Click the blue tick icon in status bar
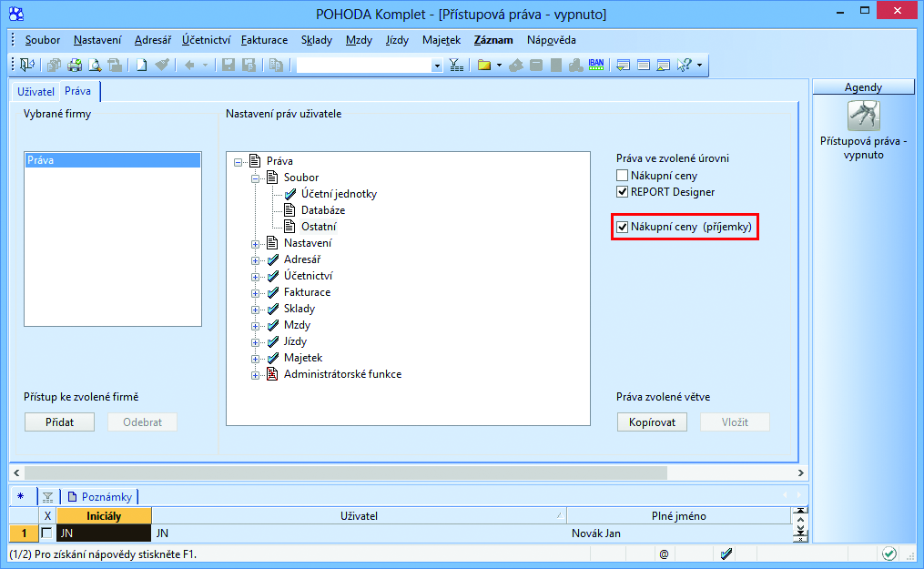The width and height of the screenshot is (924, 569). (726, 554)
